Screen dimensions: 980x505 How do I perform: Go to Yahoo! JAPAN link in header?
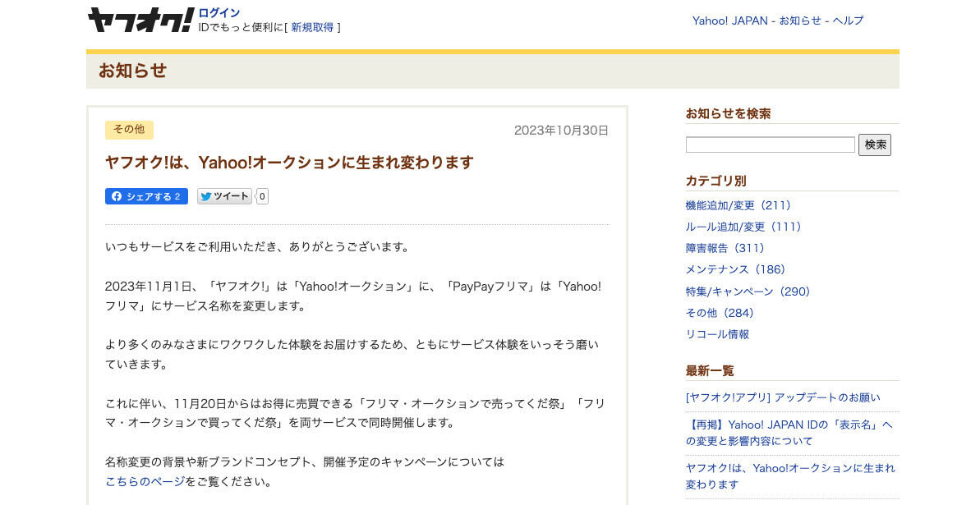pos(729,21)
